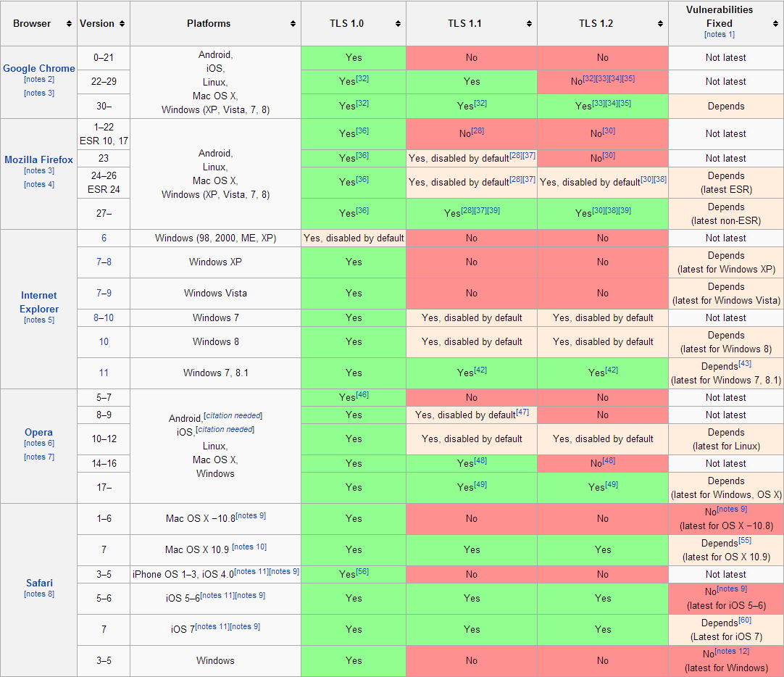Click [notes 12] in Safari Windows row
This screenshot has height=677, width=784.
[732, 651]
